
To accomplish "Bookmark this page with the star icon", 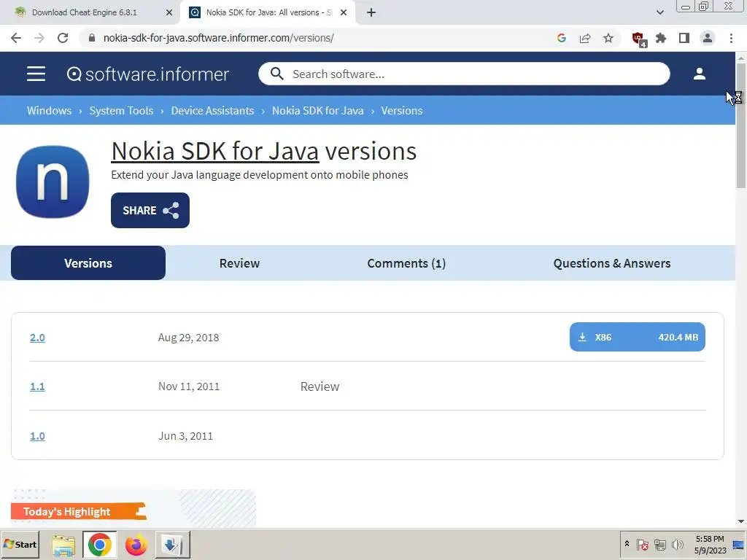I will pos(608,38).
